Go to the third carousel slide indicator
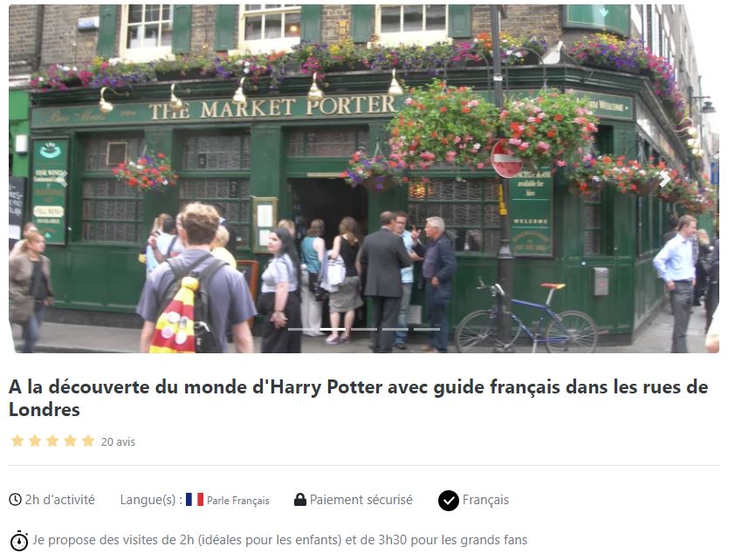This screenshot has width=735, height=560. tap(364, 330)
